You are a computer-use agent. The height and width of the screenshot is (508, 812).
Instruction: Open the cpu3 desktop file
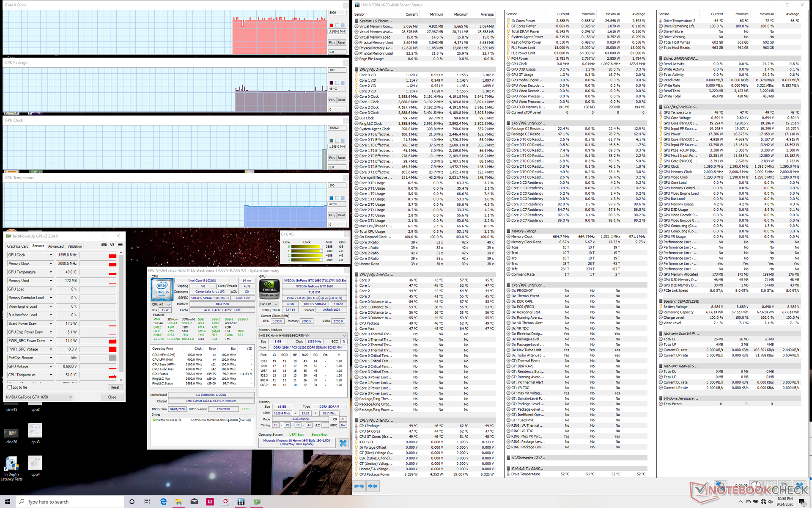pyautogui.click(x=35, y=433)
